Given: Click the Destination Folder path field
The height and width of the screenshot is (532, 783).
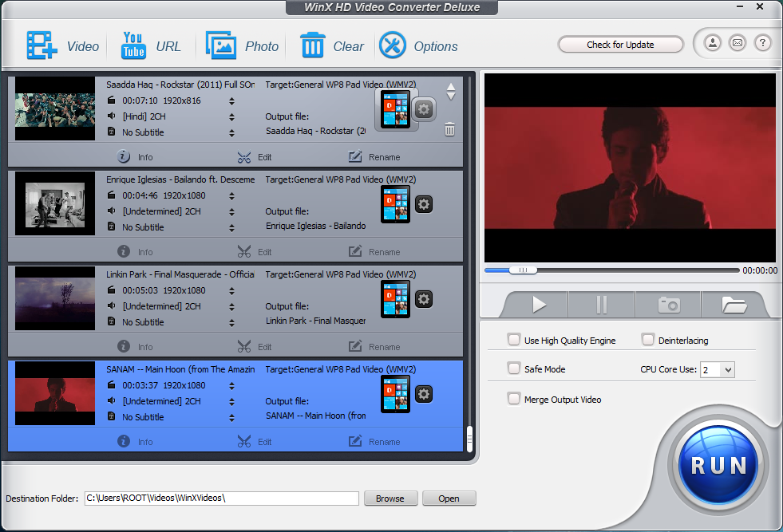Looking at the screenshot, I should pyautogui.click(x=222, y=498).
